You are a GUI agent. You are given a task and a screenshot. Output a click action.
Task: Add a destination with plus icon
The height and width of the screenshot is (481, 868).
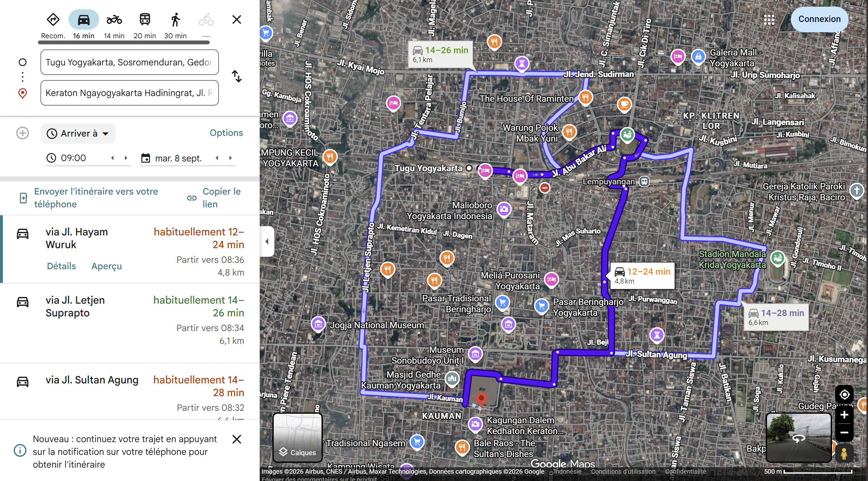tap(23, 133)
